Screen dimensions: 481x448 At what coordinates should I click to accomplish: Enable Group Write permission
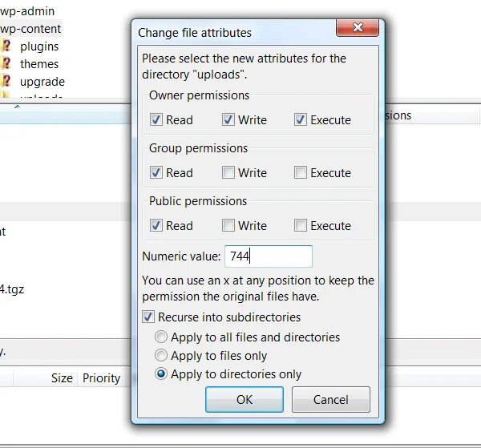pos(228,172)
